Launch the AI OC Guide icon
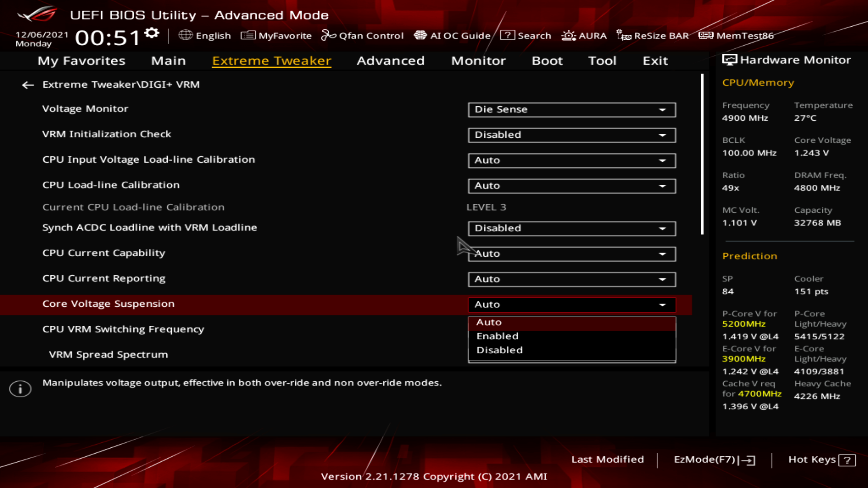This screenshot has width=868, height=488. pos(420,35)
